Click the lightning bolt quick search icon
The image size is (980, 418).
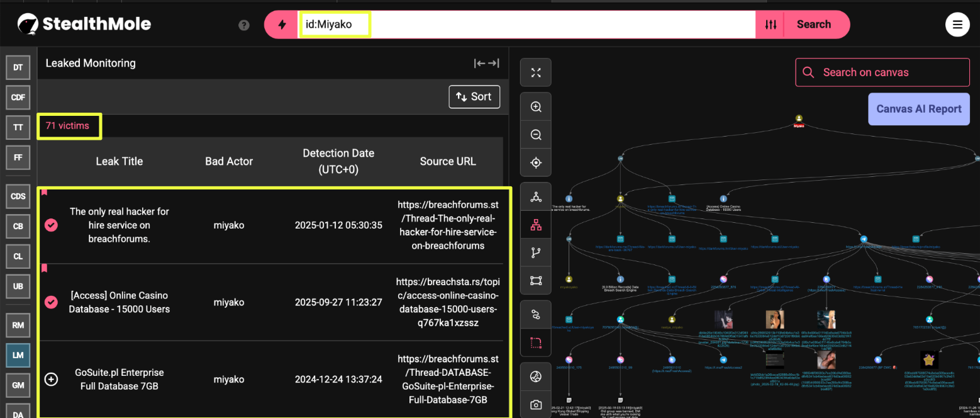282,25
